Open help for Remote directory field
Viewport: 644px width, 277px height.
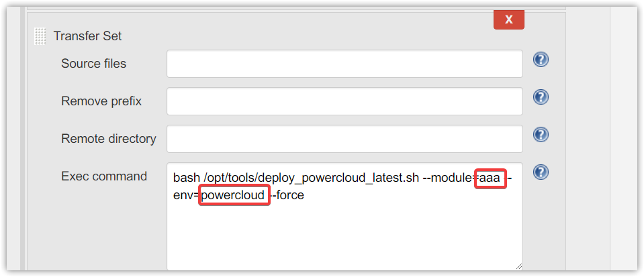tap(541, 135)
